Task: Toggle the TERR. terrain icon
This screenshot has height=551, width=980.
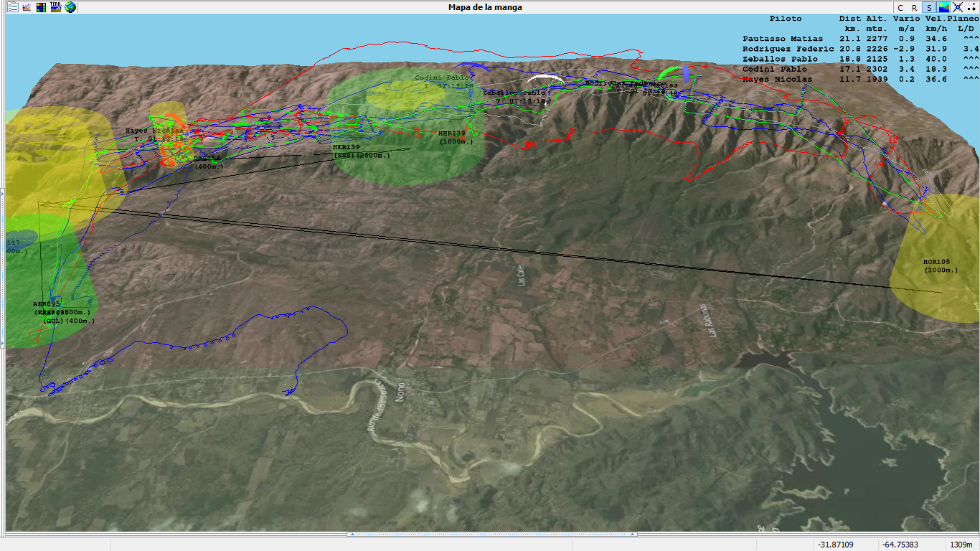Action: [x=55, y=7]
